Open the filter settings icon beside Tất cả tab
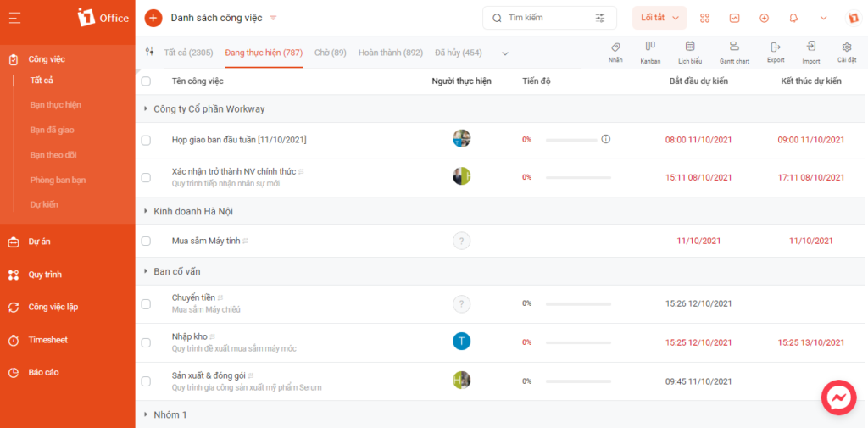This screenshot has width=868, height=428. [149, 52]
